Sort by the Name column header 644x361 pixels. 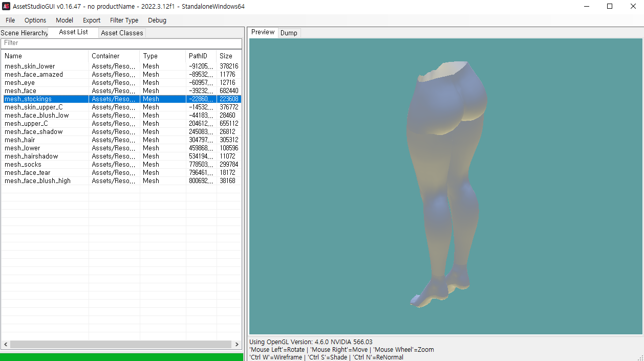click(45, 56)
